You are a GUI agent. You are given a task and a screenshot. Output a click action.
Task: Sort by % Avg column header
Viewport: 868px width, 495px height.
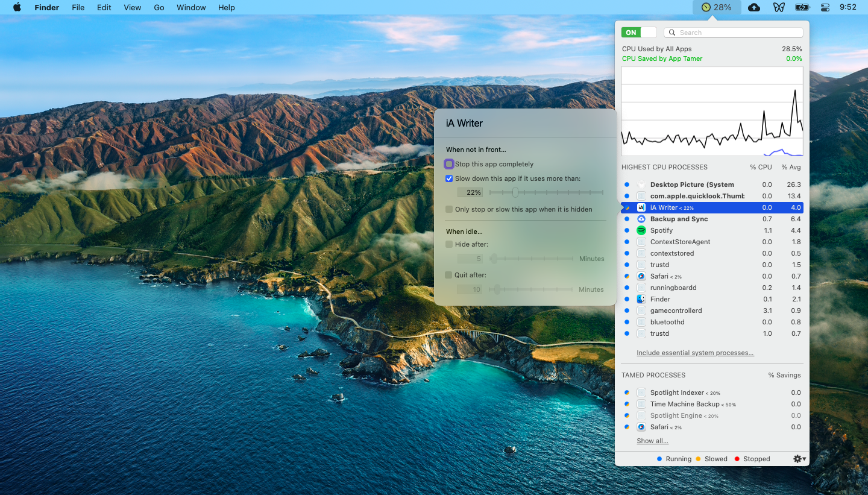791,167
